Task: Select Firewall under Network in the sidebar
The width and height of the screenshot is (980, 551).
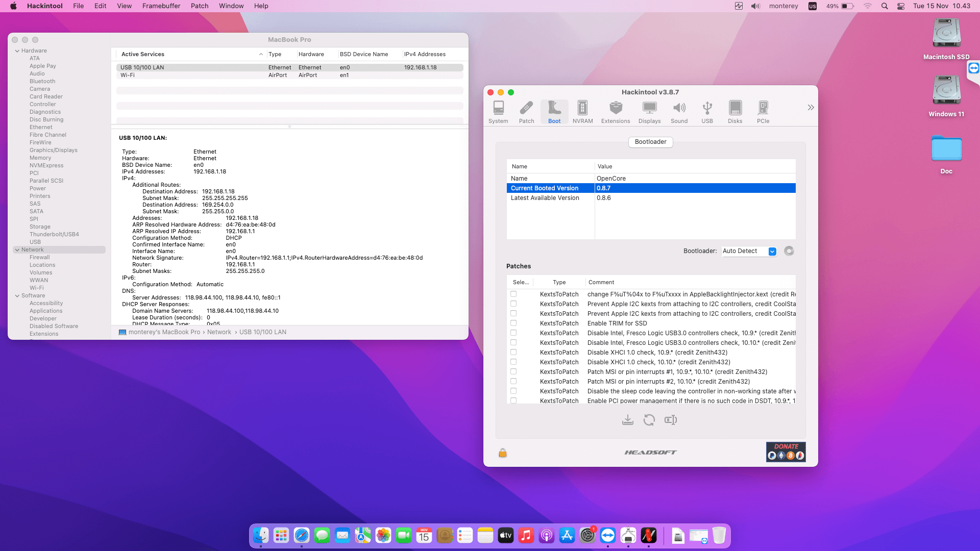Action: click(40, 258)
